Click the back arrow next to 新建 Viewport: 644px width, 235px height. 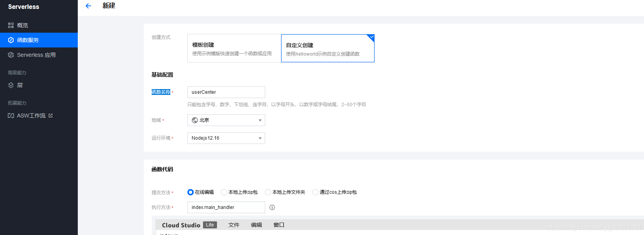[88, 6]
